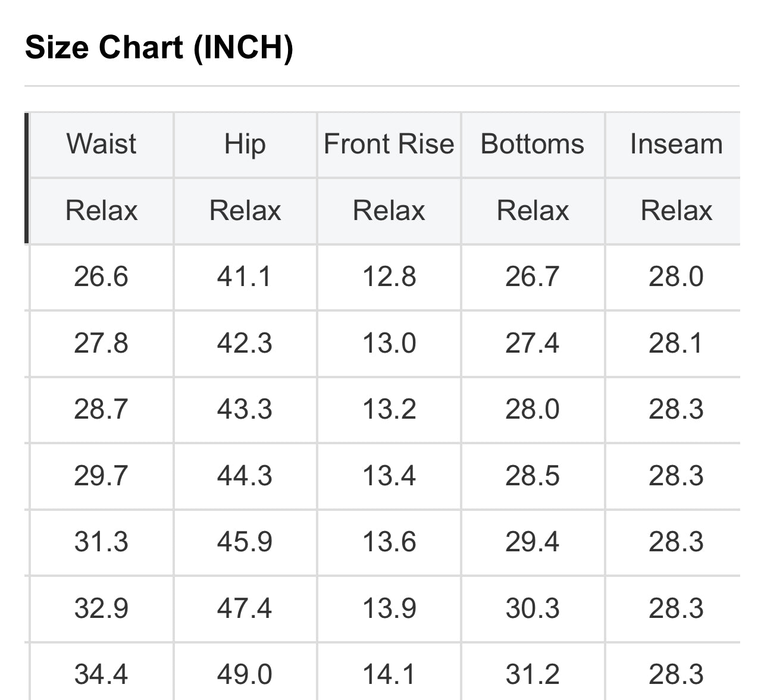Click Relax subheader under Waist
The width and height of the screenshot is (764, 700).
click(x=101, y=211)
